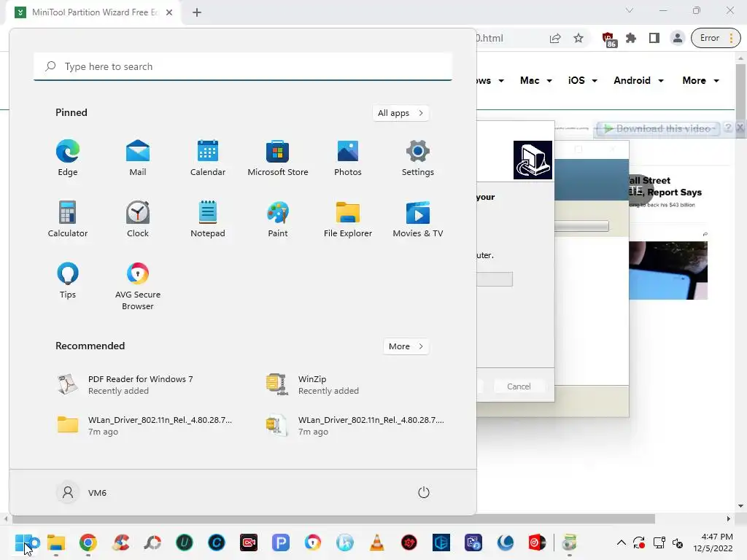The width and height of the screenshot is (747, 560).
Task: Open the Chrome tab search chevron
Action: click(x=630, y=10)
